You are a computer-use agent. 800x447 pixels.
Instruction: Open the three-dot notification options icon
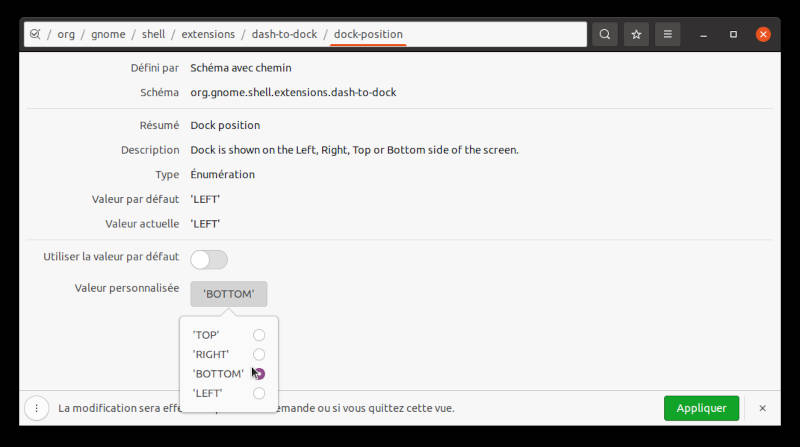[36, 408]
